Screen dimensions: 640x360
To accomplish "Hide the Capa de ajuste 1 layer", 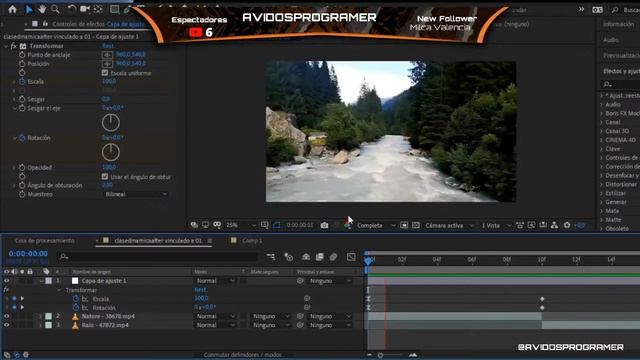I will [7, 281].
